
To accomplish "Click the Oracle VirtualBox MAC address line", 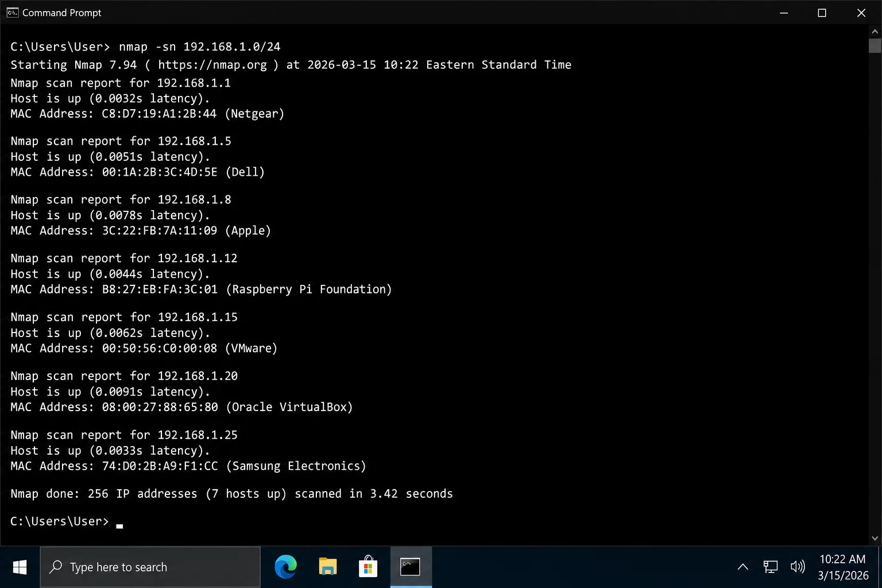I will click(181, 407).
